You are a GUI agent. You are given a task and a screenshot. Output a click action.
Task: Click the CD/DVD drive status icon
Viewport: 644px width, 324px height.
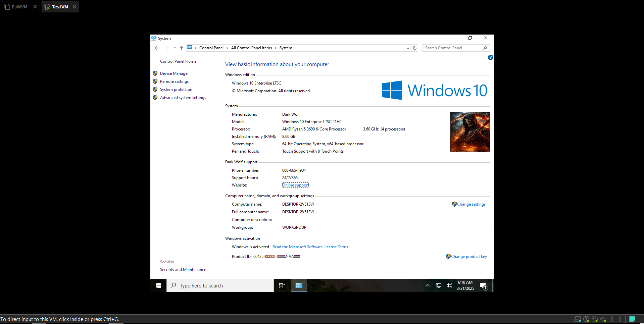pyautogui.click(x=586, y=319)
